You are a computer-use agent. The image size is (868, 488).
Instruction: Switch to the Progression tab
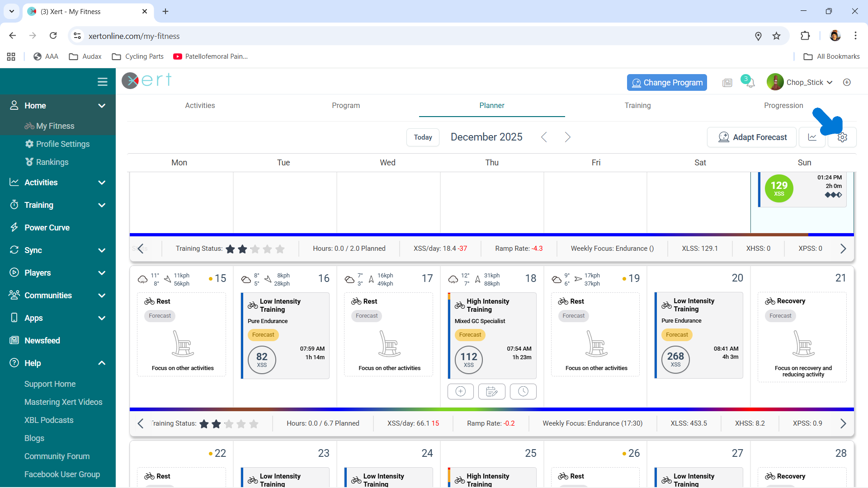pos(783,105)
